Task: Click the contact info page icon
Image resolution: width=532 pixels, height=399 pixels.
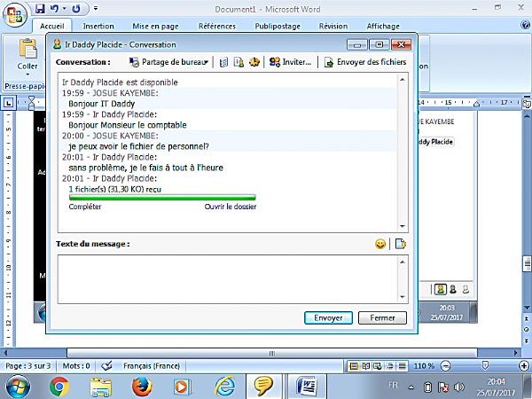Action: 239,62
